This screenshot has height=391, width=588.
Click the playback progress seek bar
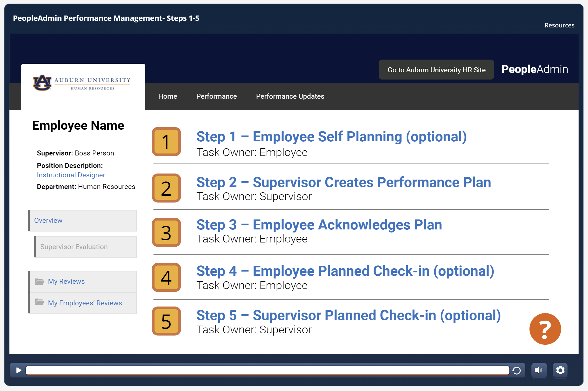pyautogui.click(x=267, y=370)
